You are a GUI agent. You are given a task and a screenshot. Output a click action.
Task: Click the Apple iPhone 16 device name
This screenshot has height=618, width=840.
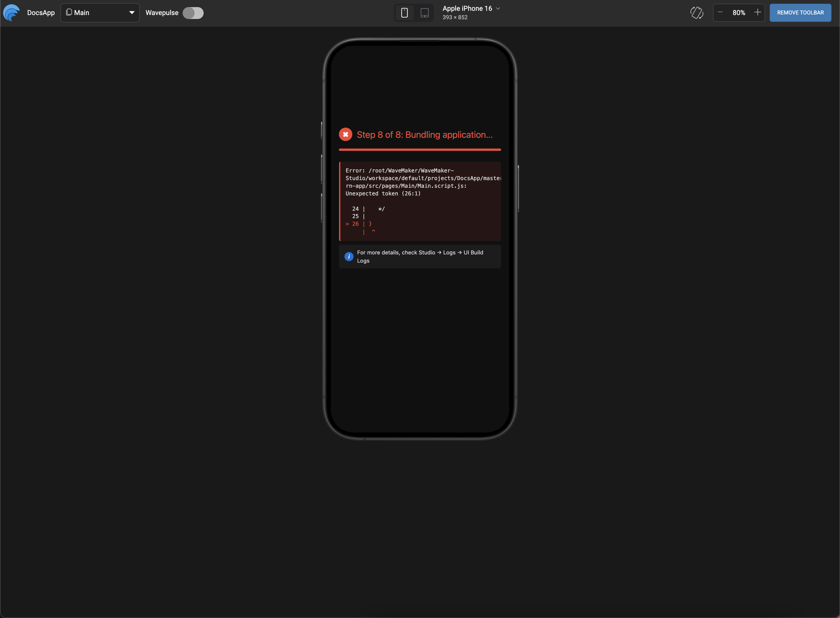pos(467,8)
